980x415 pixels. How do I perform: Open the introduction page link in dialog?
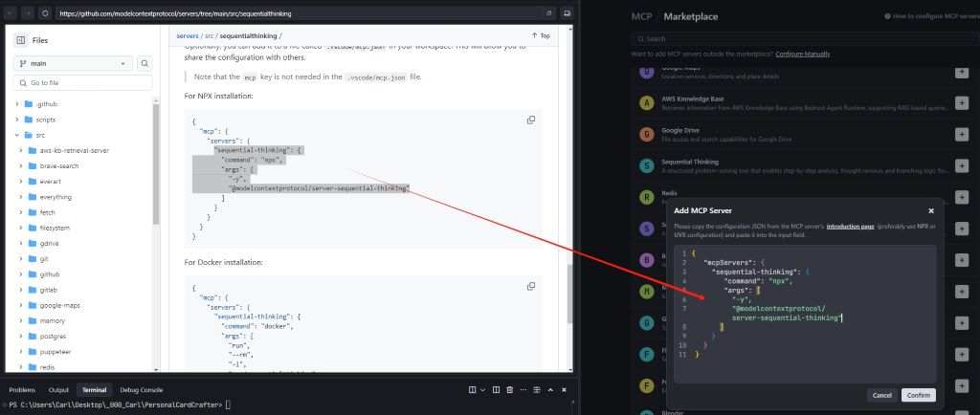coord(850,227)
